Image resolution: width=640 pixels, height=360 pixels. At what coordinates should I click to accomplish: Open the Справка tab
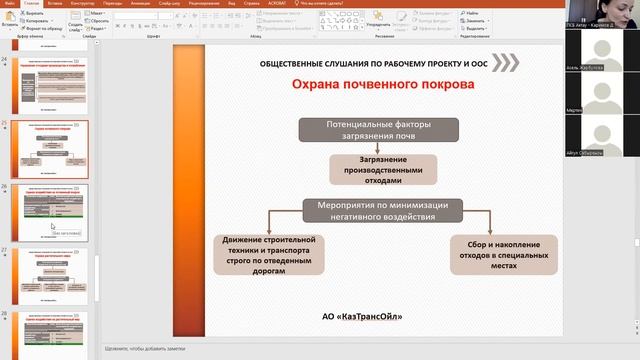(x=251, y=3)
